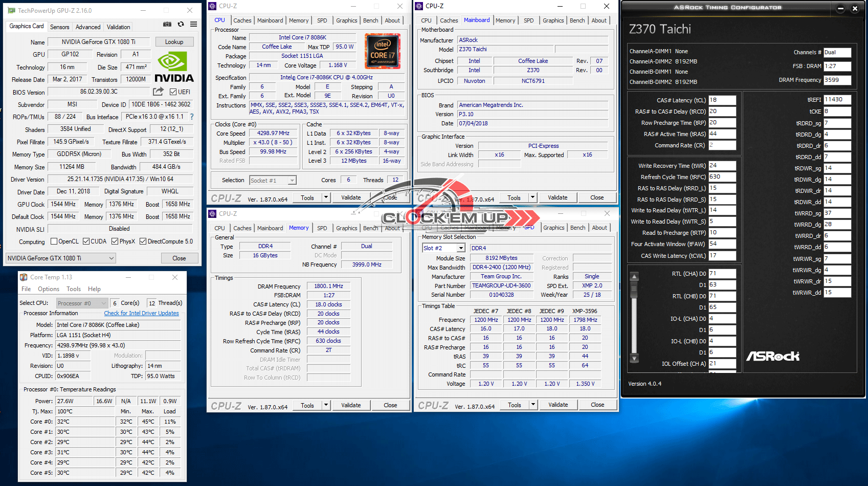Open the Core Temp Processor #0 dropdown

tap(82, 303)
